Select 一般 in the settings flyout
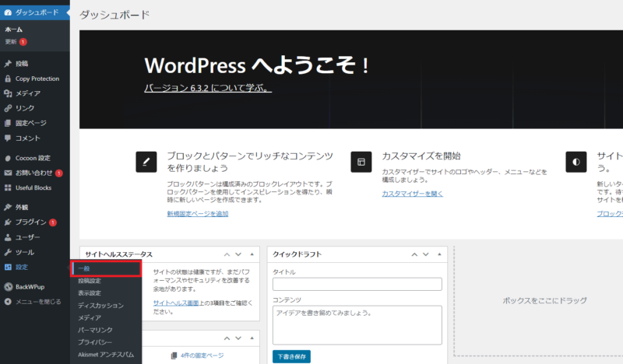This screenshot has width=623, height=364. (107, 269)
